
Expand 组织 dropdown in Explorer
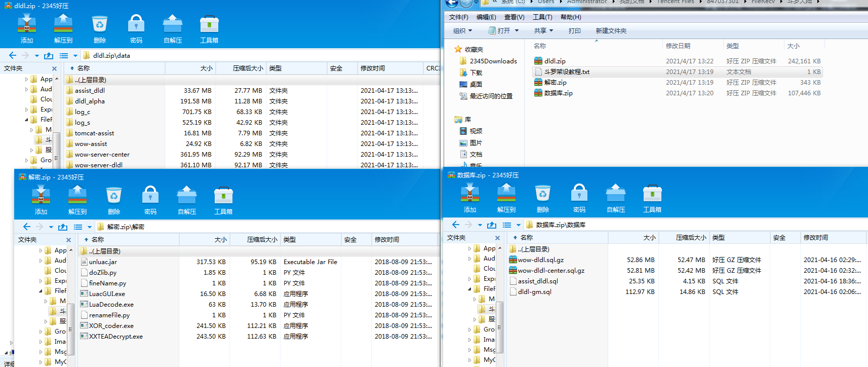point(462,30)
